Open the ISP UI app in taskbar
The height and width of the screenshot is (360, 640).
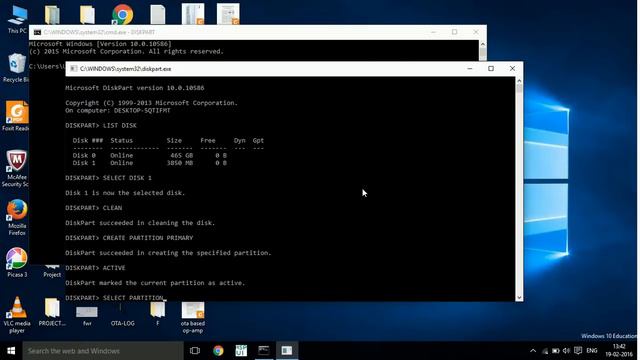[x=241, y=351]
